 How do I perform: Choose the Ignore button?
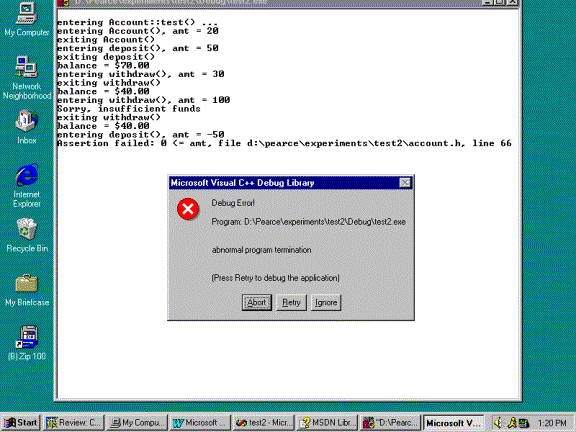[326, 302]
